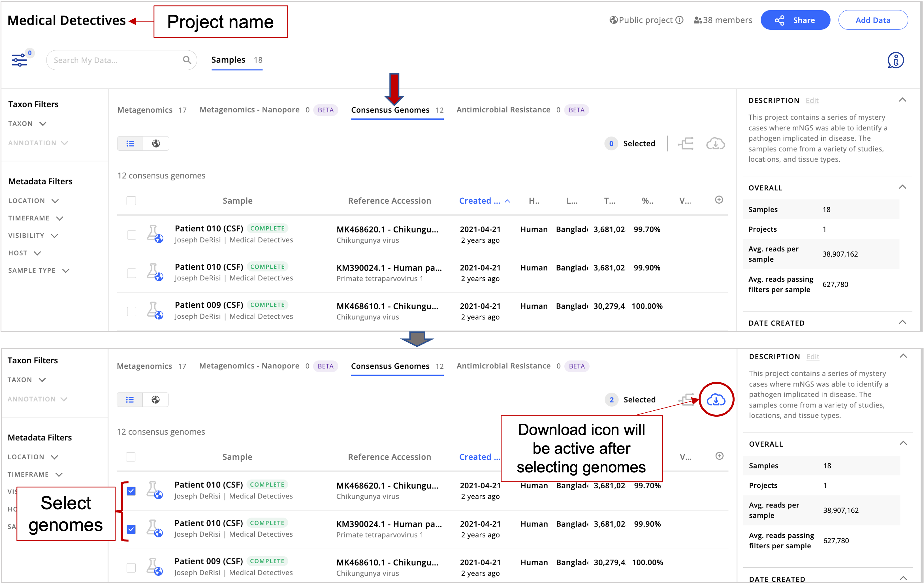The height and width of the screenshot is (584, 924).
Task: Expand the lower TAXON filter dropdown
Action: pos(27,380)
